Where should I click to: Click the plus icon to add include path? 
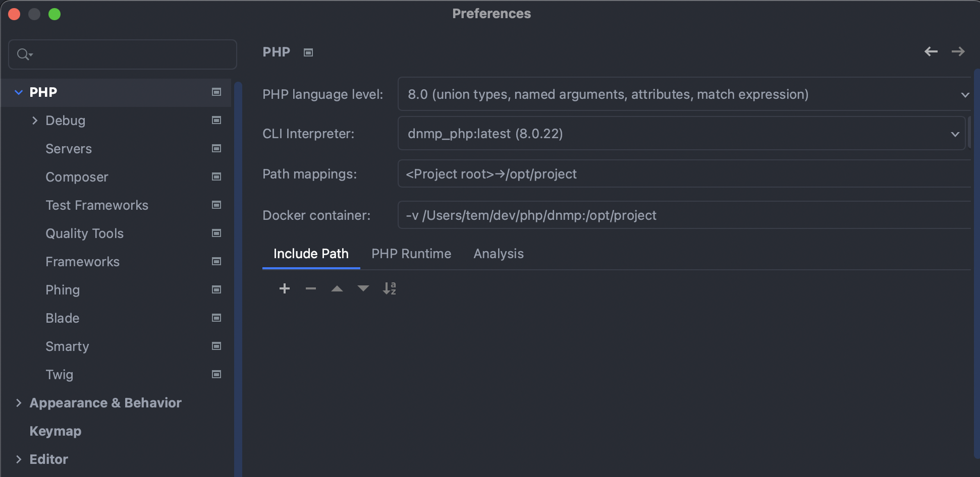tap(285, 288)
